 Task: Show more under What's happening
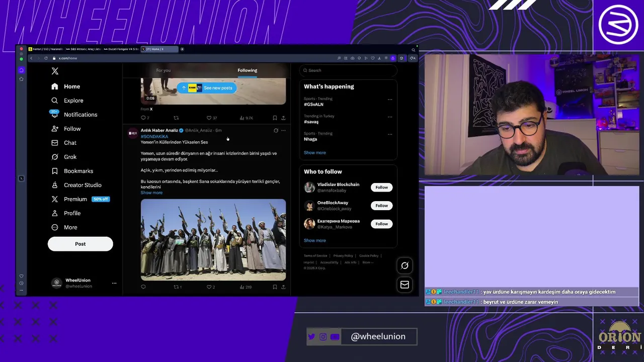click(314, 152)
